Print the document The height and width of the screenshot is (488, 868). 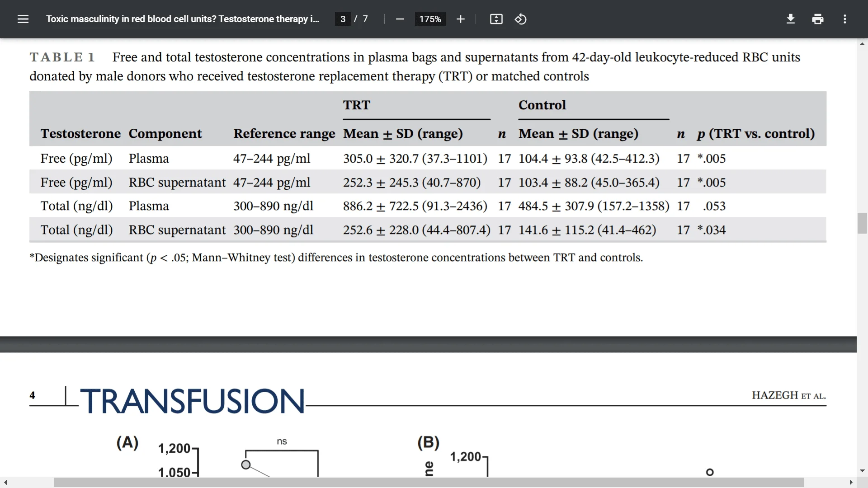817,19
